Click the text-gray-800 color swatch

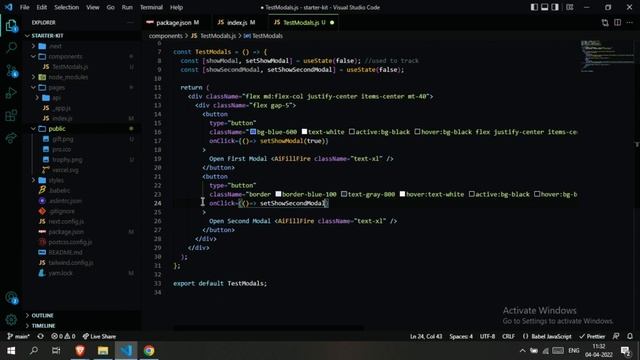pos(344,194)
